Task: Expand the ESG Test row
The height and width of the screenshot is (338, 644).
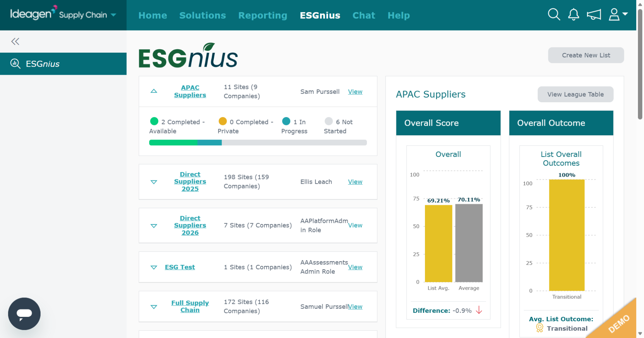Action: [x=154, y=267]
